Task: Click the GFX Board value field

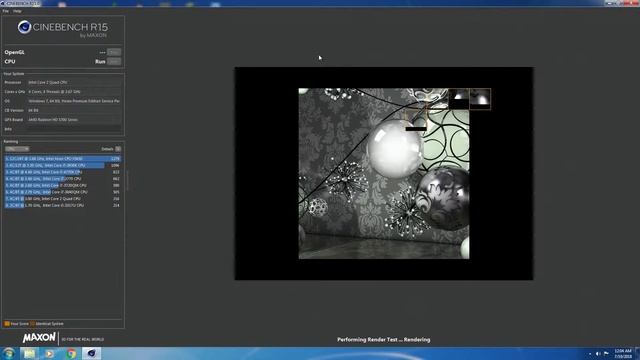Action: point(74,120)
